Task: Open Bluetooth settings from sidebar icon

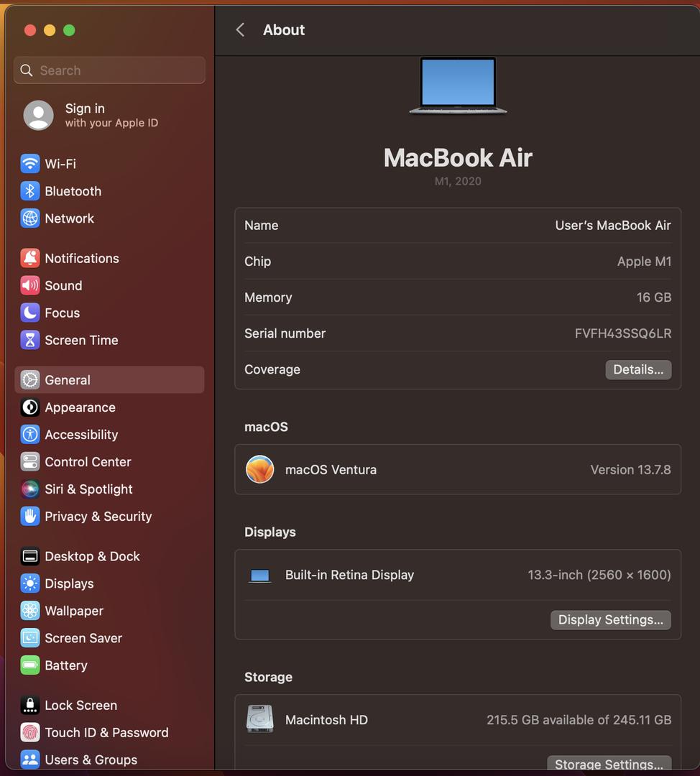Action: 29,191
